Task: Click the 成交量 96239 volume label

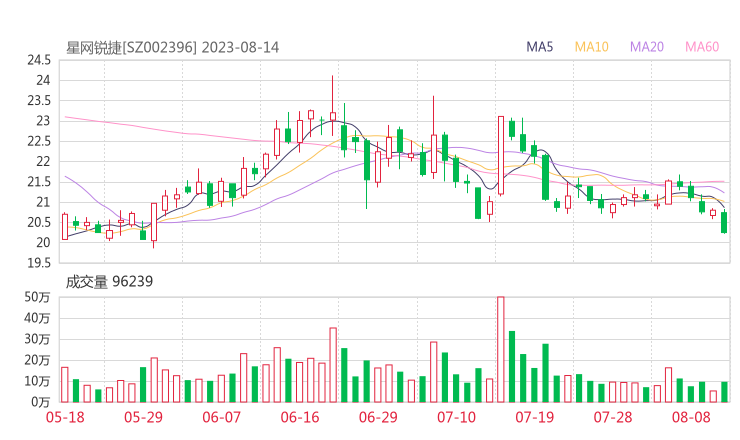Action: click(109, 282)
